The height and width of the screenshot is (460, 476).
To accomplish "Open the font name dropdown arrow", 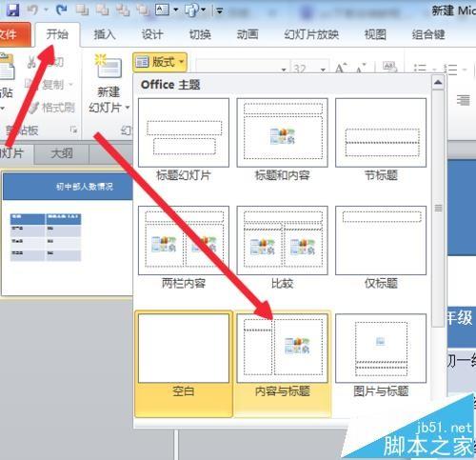I will 284,70.
